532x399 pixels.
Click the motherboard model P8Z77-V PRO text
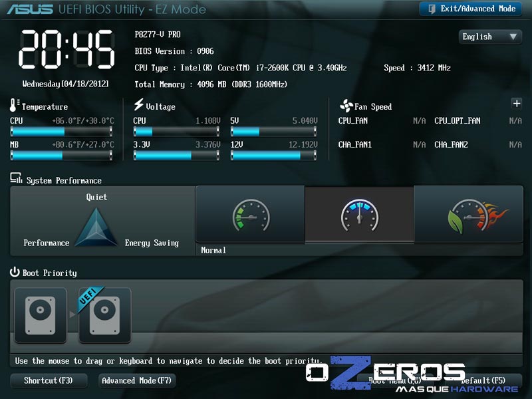click(x=158, y=35)
